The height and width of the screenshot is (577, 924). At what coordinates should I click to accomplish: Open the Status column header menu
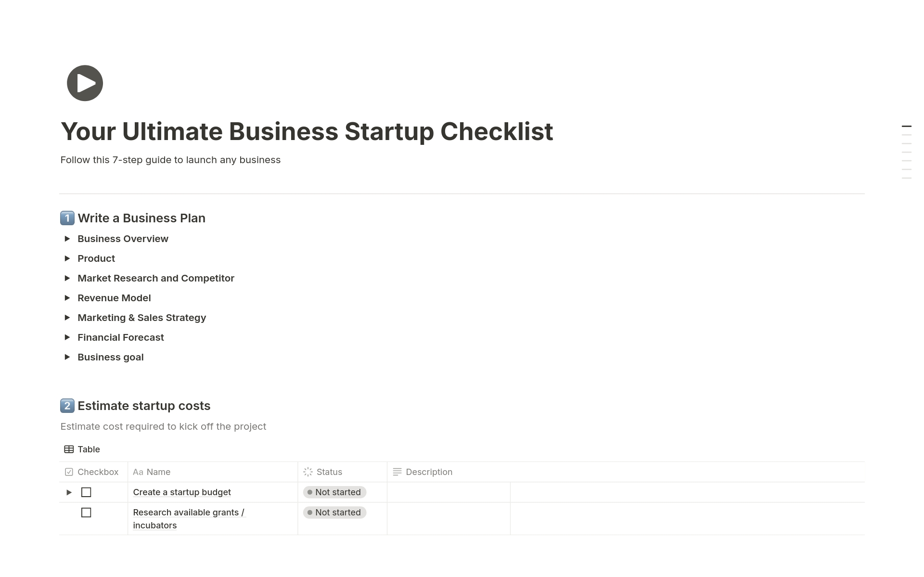coord(329,472)
